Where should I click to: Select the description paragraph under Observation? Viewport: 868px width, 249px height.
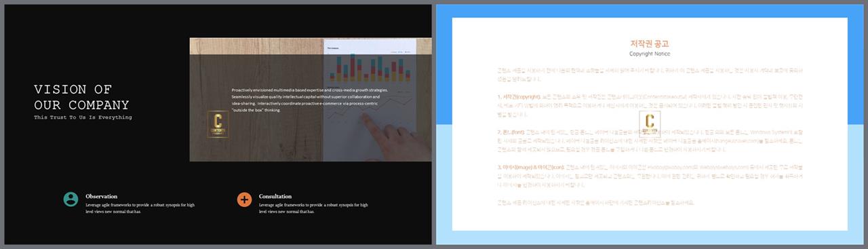pos(140,208)
